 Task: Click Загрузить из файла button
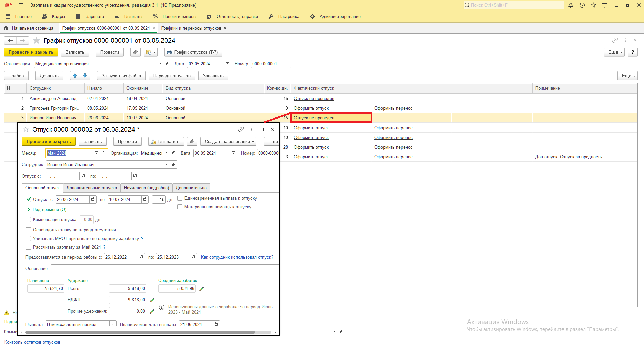[x=121, y=76]
